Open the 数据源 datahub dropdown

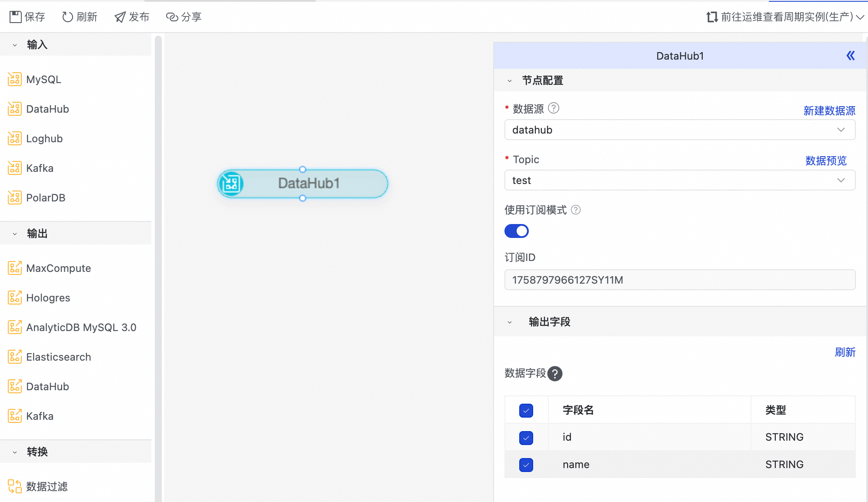pos(679,130)
